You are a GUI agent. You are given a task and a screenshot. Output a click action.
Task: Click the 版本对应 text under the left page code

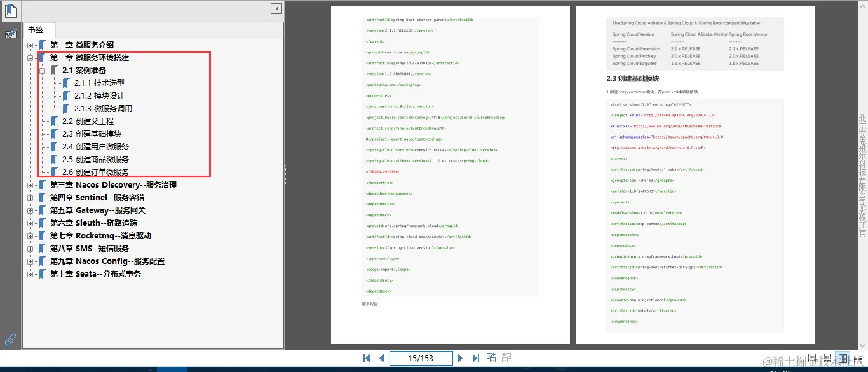(370, 304)
